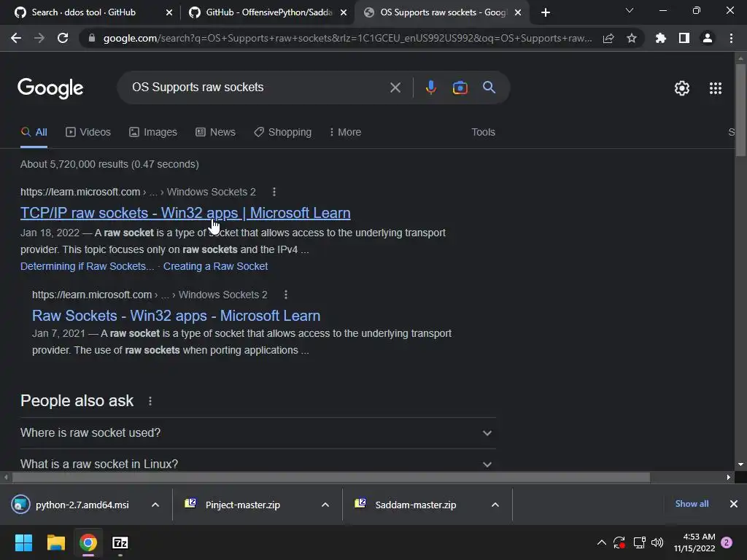Open the tab search dropdown arrow
Viewport: 747px width, 560px height.
630,10
